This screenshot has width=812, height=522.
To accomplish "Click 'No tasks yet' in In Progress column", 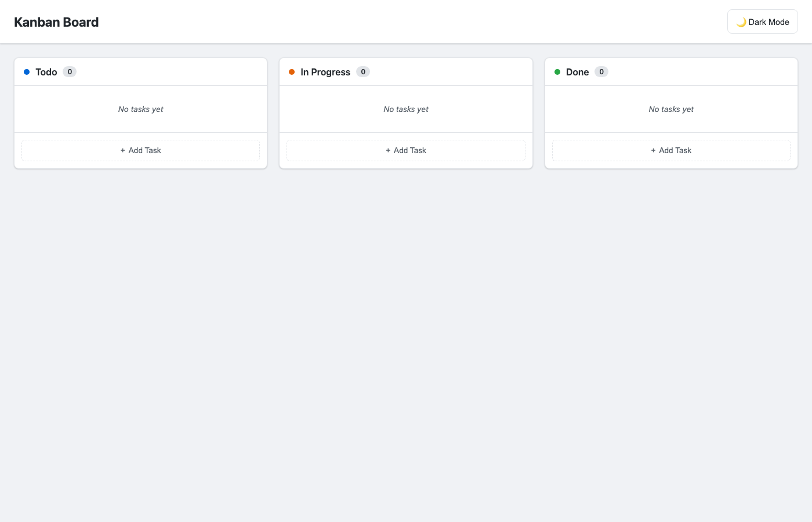I will pos(406,109).
